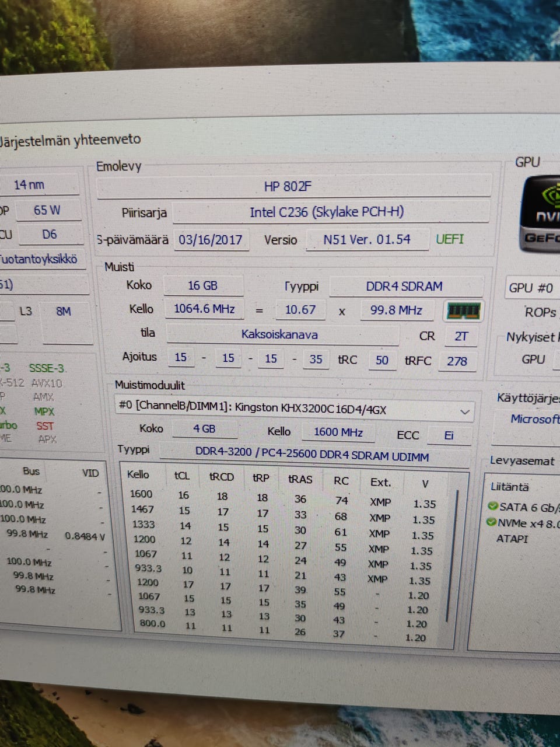
Task: Select the 1467 clock row
Action: [283, 514]
